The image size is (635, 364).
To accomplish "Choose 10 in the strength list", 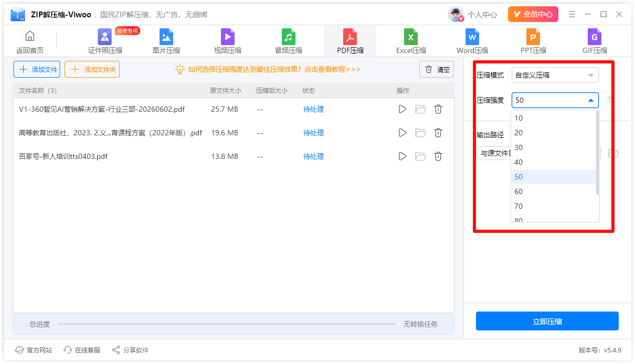I will [x=554, y=118].
